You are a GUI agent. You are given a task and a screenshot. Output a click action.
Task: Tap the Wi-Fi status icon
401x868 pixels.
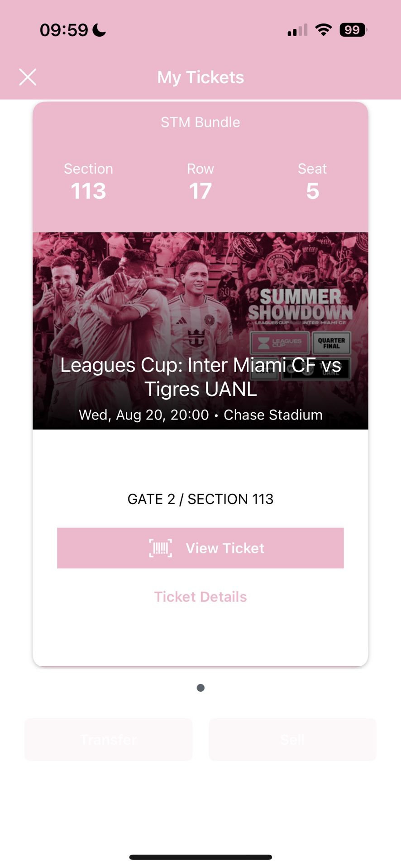coord(323,30)
